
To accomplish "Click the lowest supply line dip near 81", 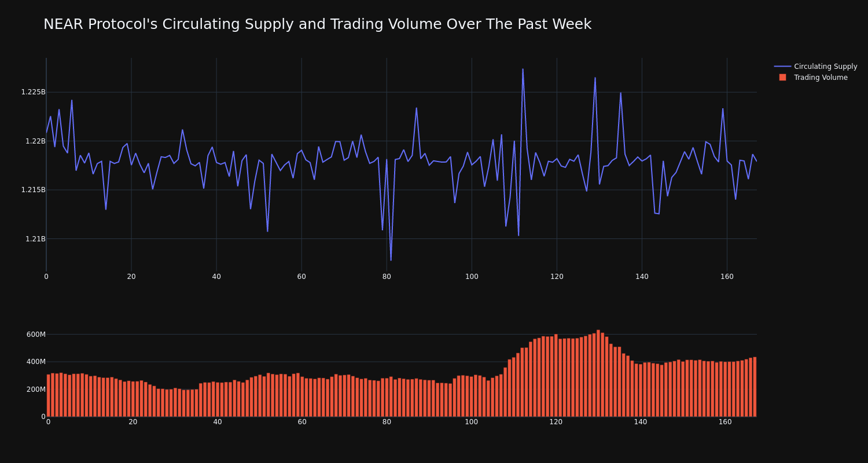I will pyautogui.click(x=391, y=260).
